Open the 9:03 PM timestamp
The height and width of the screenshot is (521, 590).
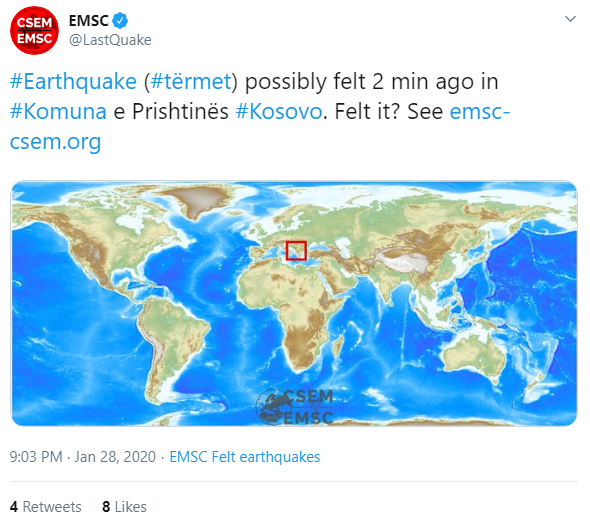pyautogui.click(x=36, y=457)
